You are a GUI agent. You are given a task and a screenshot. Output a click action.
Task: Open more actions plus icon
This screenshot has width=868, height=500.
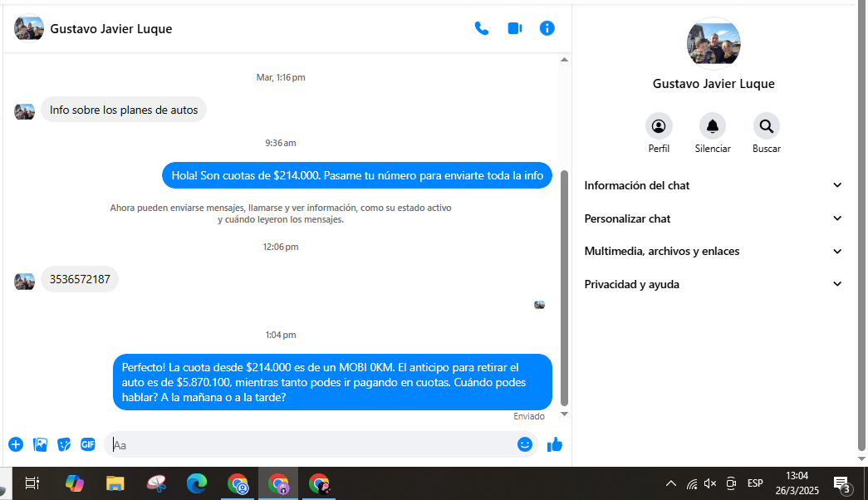[x=16, y=444]
